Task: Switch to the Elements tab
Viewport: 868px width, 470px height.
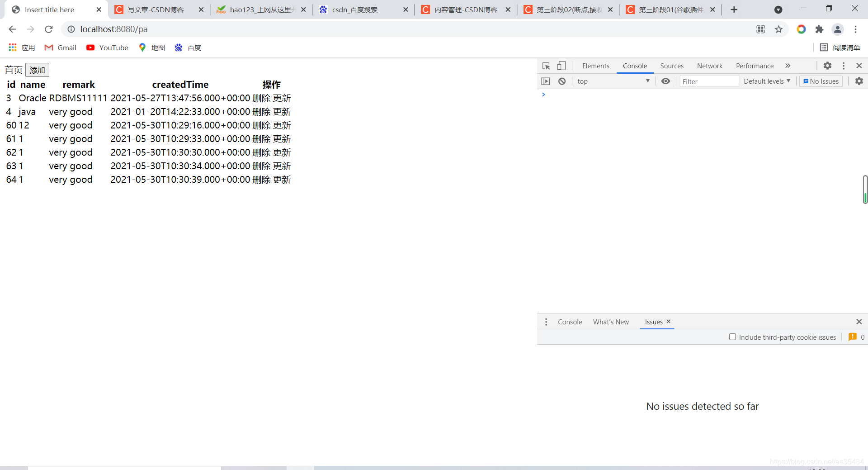Action: pyautogui.click(x=596, y=66)
